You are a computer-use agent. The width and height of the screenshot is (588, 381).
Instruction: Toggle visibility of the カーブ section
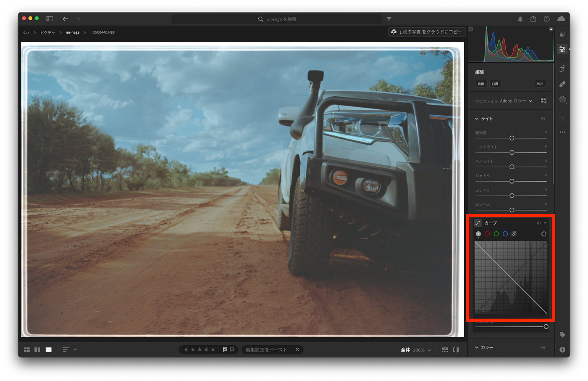tap(538, 223)
